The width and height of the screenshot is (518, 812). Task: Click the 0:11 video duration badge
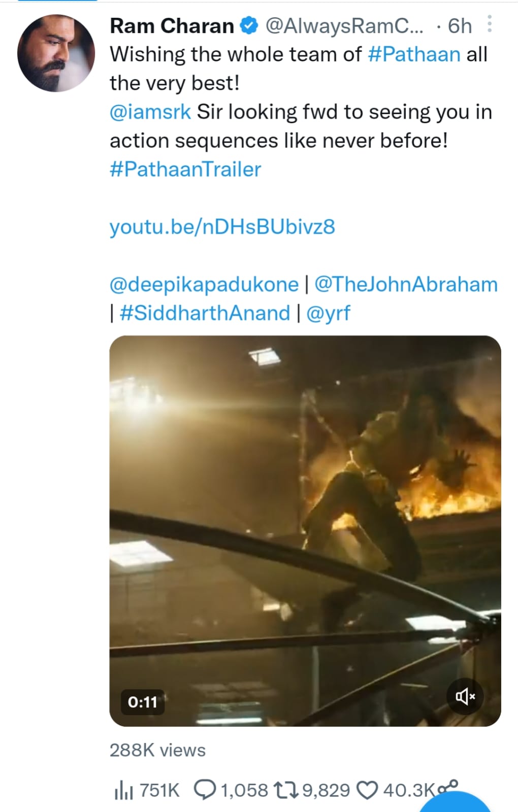142,702
